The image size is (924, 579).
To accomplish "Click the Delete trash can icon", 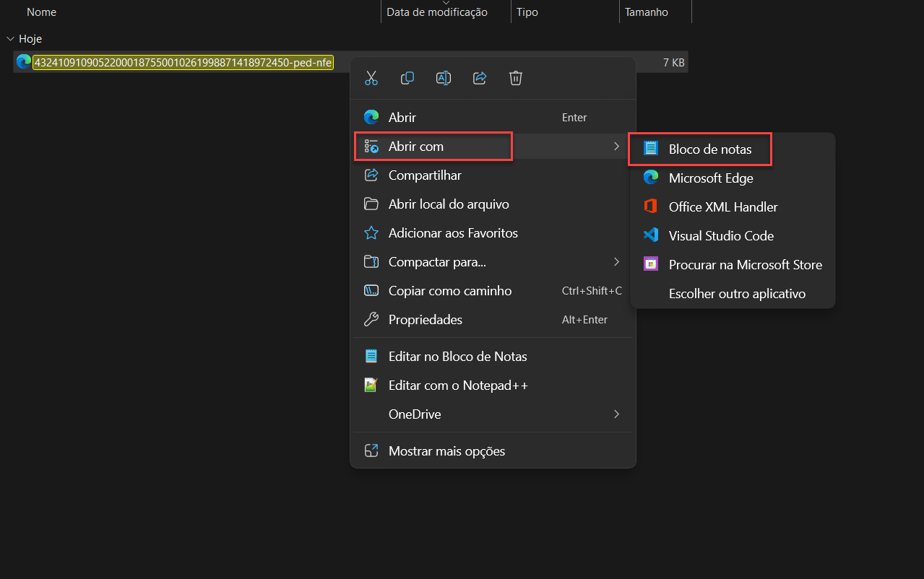I will (516, 78).
